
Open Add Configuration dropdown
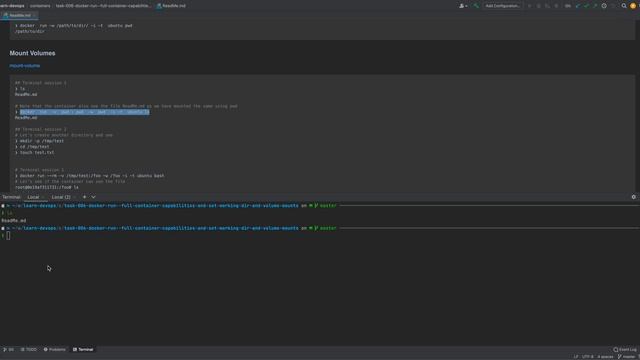(502, 6)
